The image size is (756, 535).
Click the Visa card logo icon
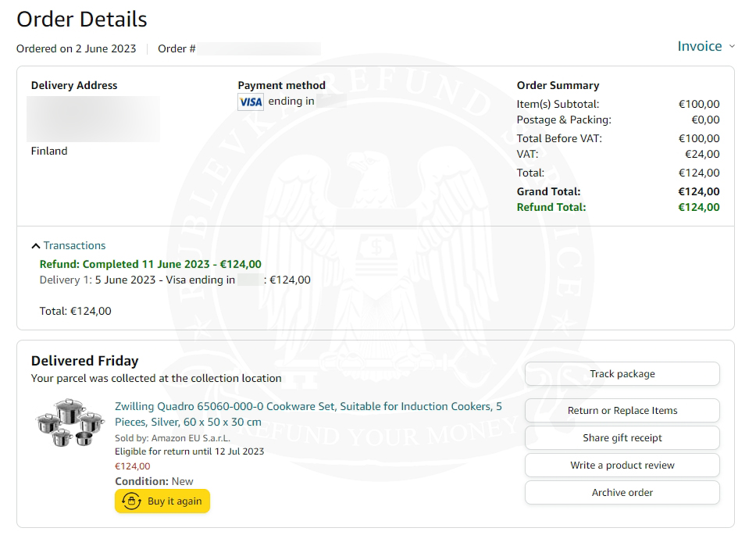pos(251,102)
